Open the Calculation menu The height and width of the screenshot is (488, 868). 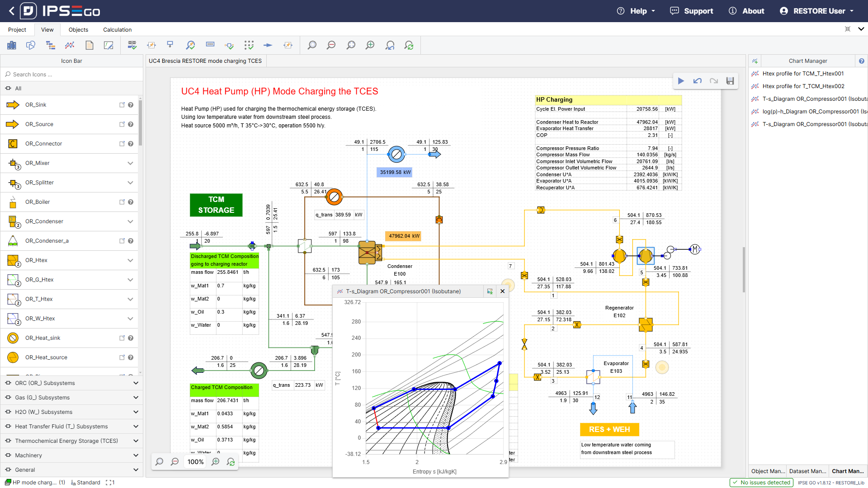(x=118, y=30)
